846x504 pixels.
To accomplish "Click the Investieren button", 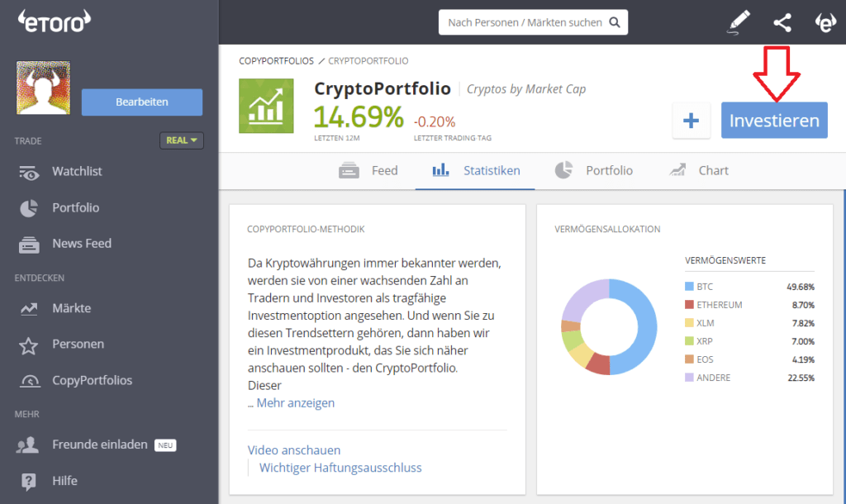I will point(774,121).
